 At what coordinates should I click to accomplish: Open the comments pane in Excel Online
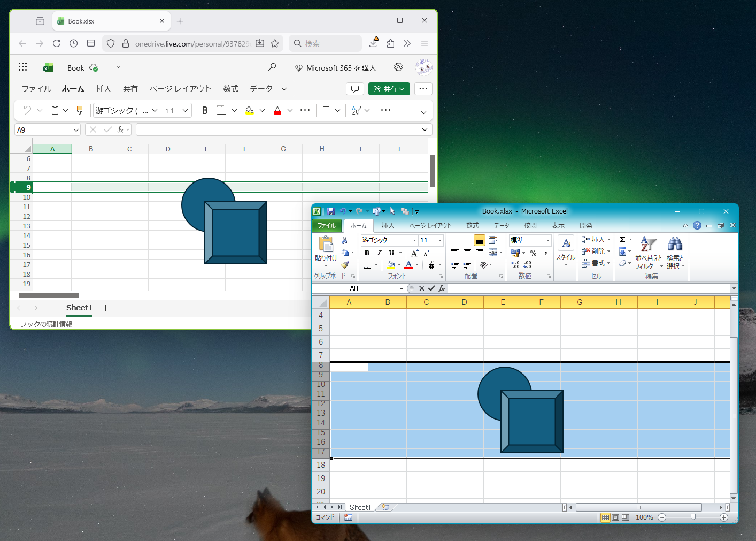[x=354, y=89]
